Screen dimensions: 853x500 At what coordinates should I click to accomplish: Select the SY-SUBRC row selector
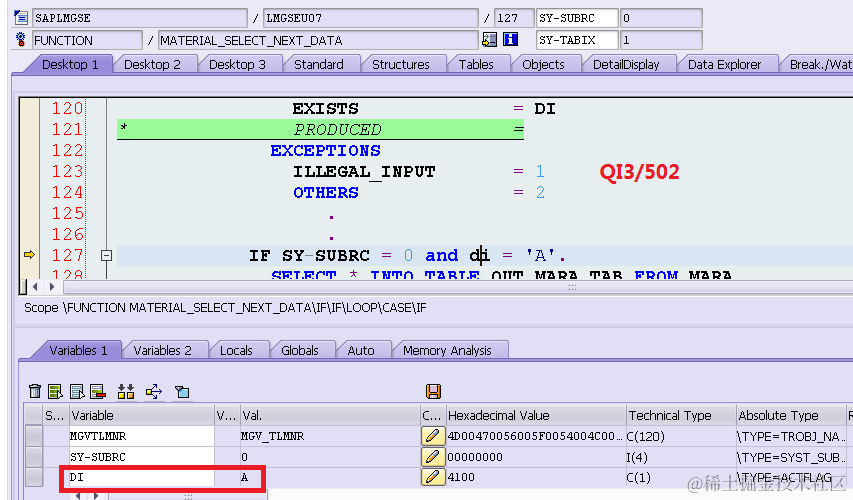coord(34,456)
